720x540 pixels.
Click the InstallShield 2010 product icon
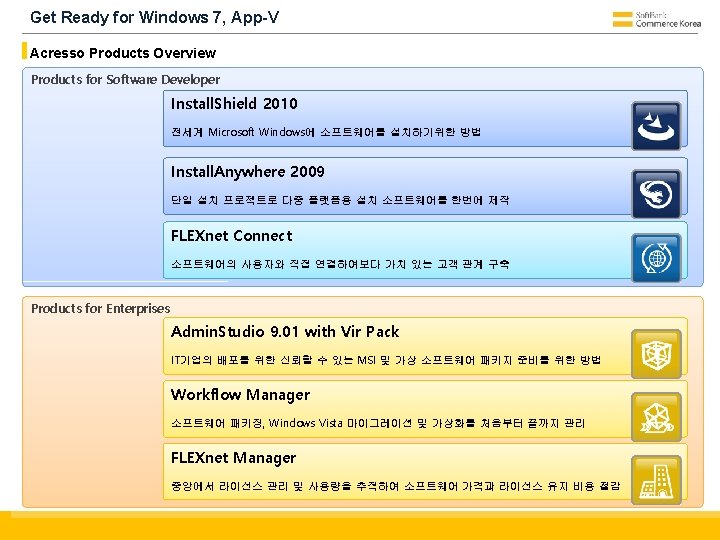coord(656,126)
